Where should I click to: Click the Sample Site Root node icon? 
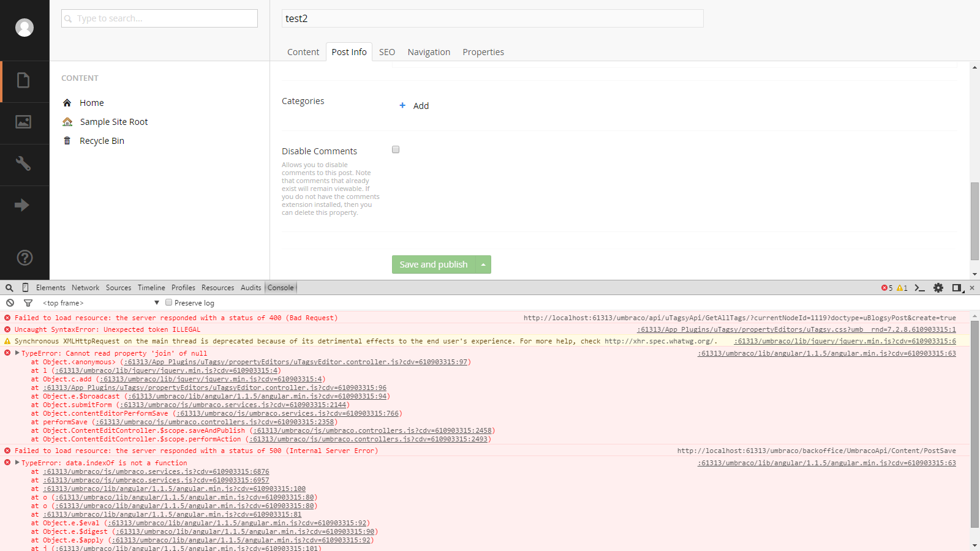(x=67, y=122)
